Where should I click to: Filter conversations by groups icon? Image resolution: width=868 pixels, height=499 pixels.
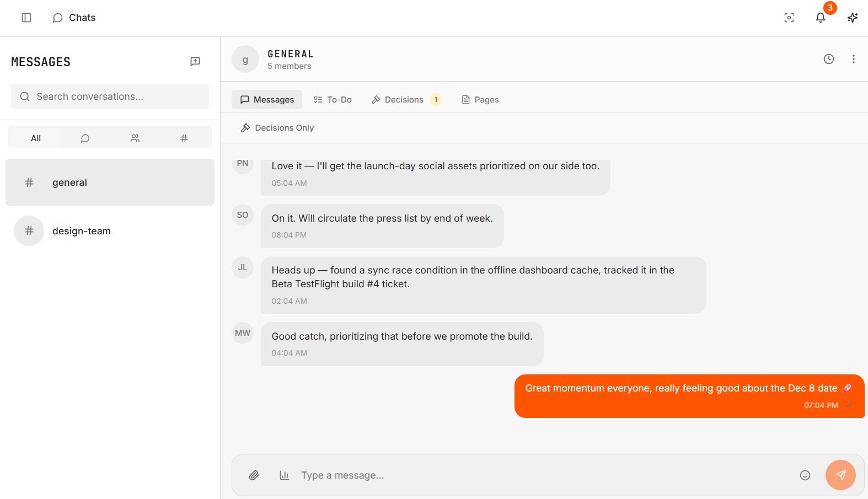click(x=135, y=138)
